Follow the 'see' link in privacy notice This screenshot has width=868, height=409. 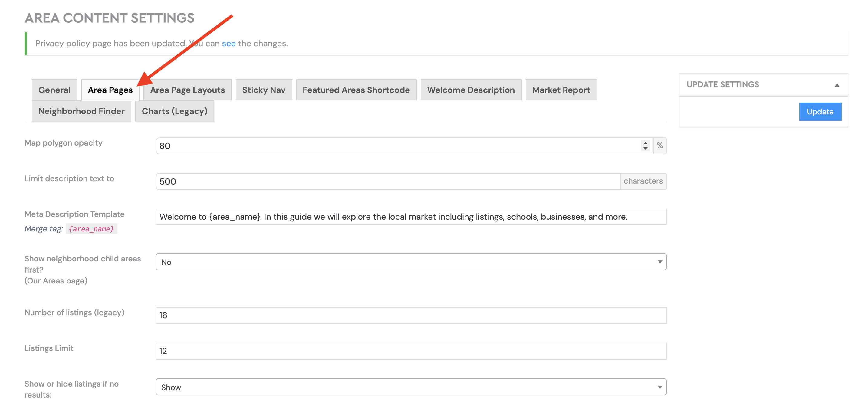point(229,44)
